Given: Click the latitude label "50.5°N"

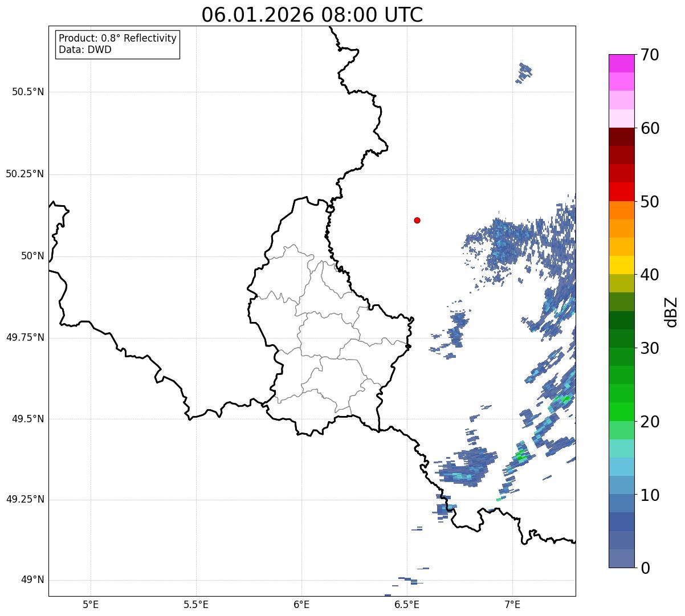Looking at the screenshot, I should (28, 92).
